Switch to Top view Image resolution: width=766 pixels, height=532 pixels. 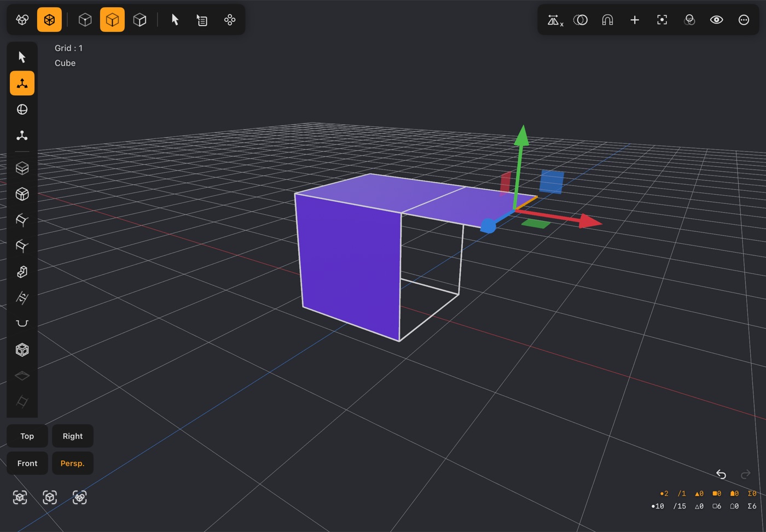(x=27, y=436)
